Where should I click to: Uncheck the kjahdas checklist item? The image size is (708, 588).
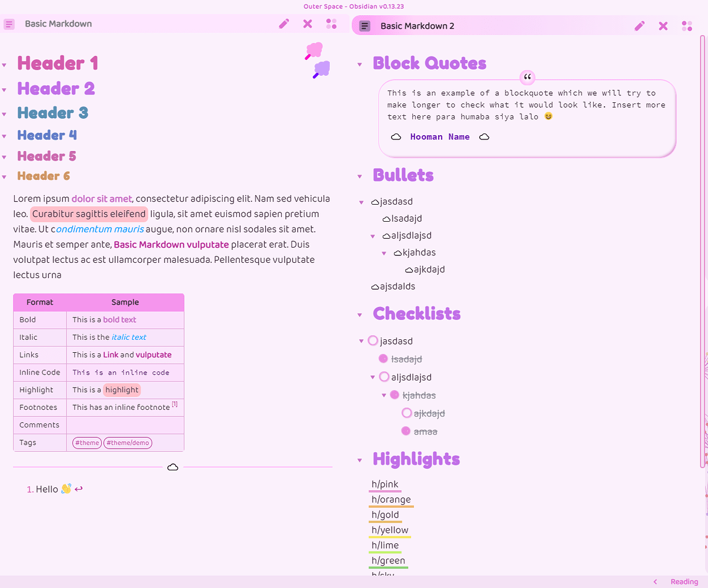pyautogui.click(x=395, y=395)
